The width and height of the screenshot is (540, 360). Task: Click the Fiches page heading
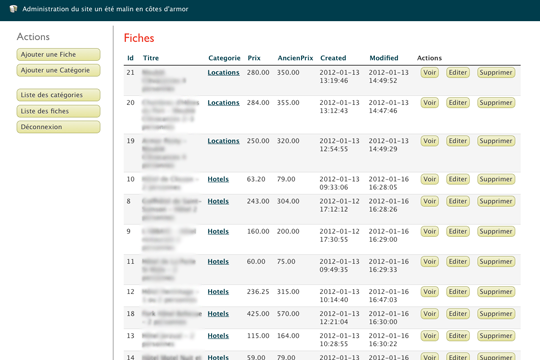139,38
